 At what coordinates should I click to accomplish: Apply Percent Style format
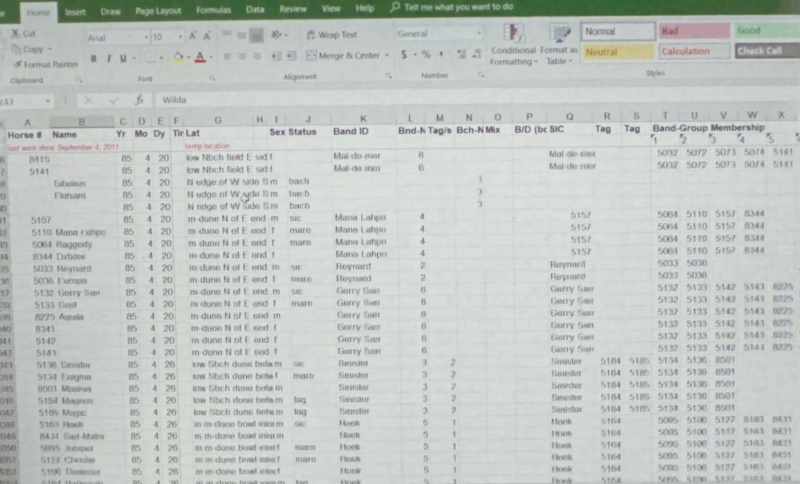(x=426, y=54)
